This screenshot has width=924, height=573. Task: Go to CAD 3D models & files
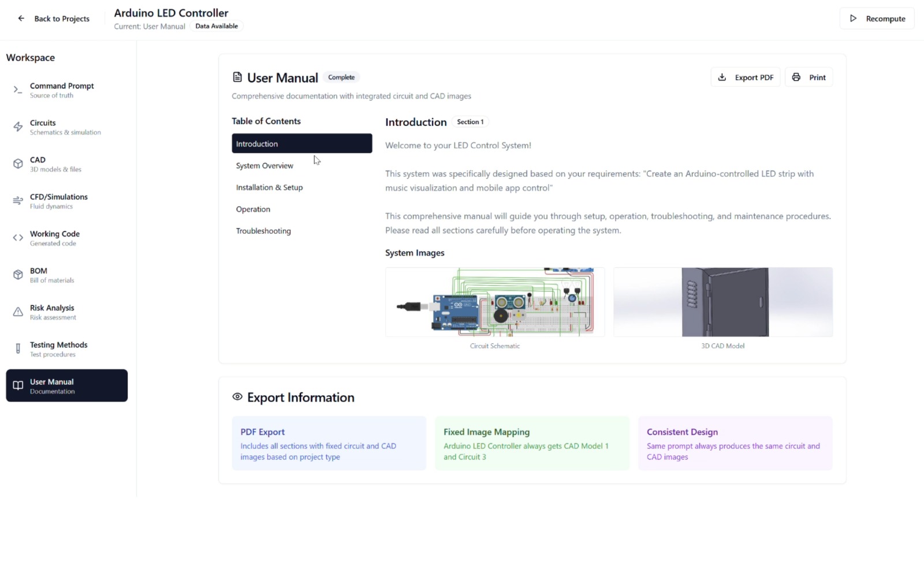tap(67, 164)
